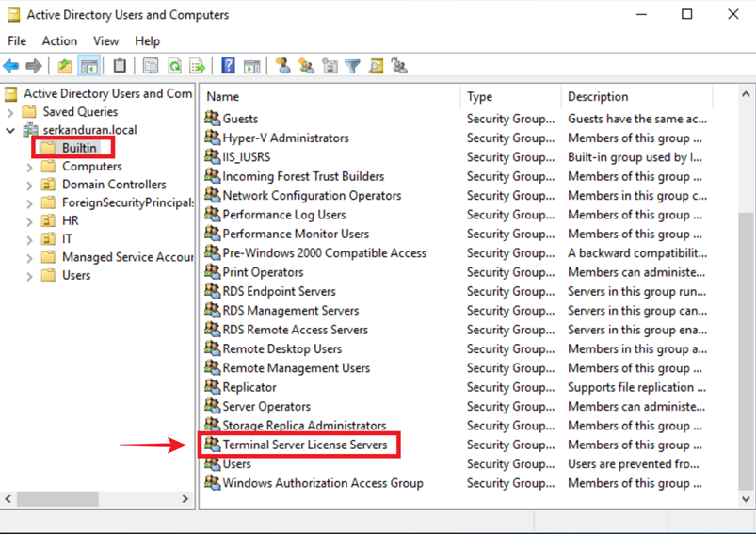The image size is (756, 534).
Task: Click the list scroll up arrow
Action: tap(746, 94)
